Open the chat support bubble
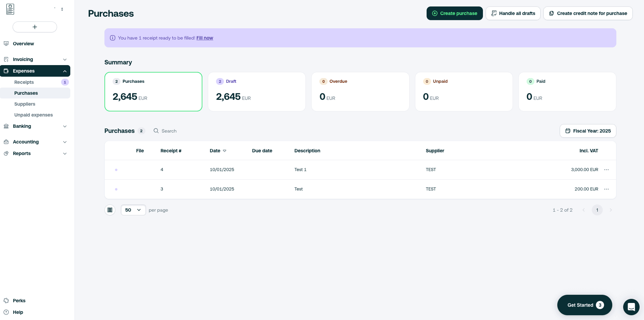 pyautogui.click(x=631, y=307)
